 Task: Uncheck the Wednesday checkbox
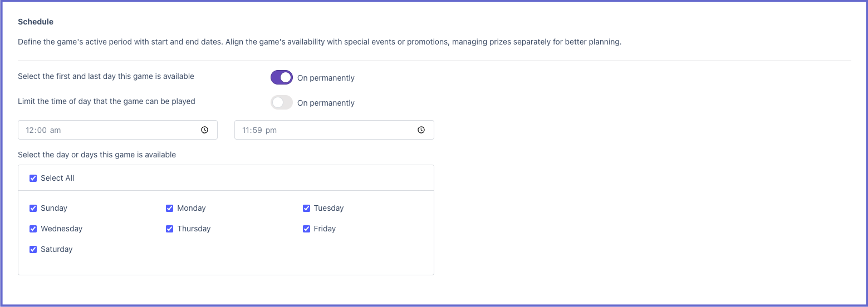(33, 229)
